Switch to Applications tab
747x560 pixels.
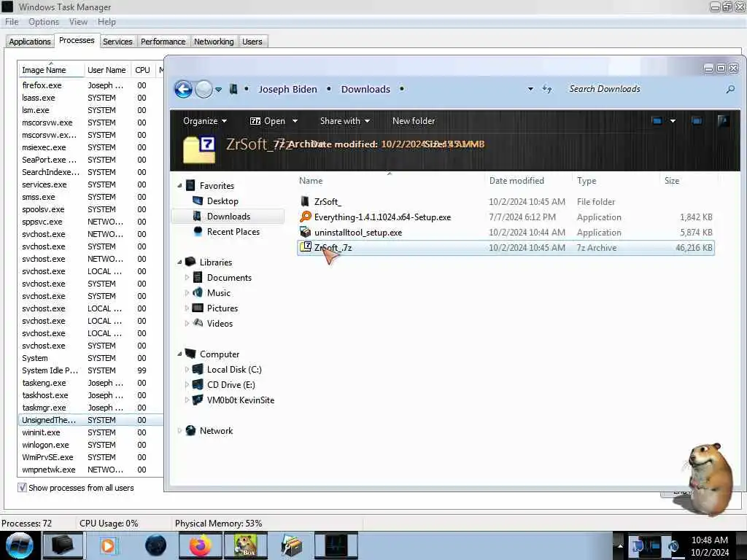(29, 42)
